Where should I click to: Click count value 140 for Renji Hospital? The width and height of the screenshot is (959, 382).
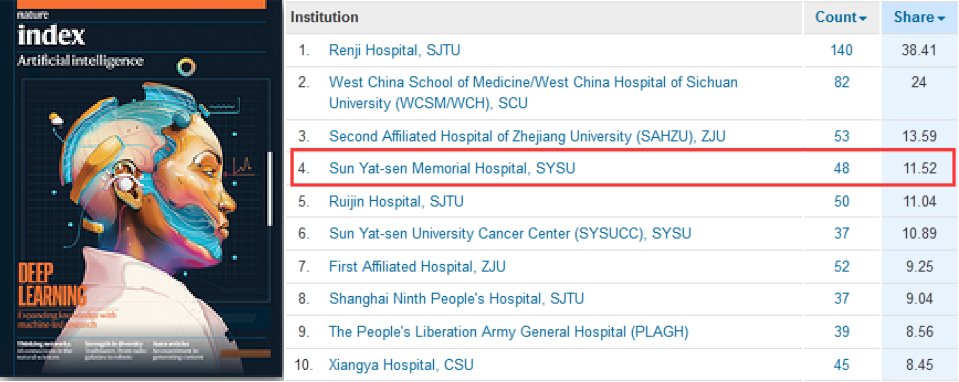click(842, 50)
